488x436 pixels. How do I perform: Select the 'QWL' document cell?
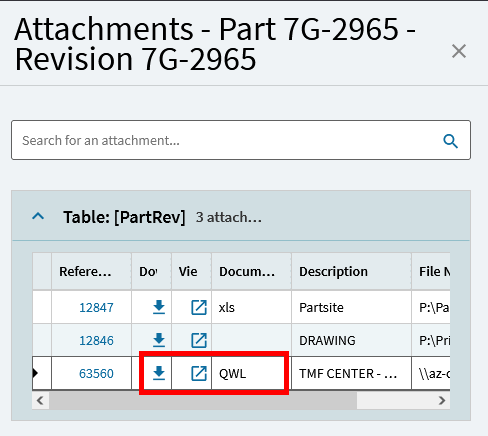pyautogui.click(x=251, y=373)
